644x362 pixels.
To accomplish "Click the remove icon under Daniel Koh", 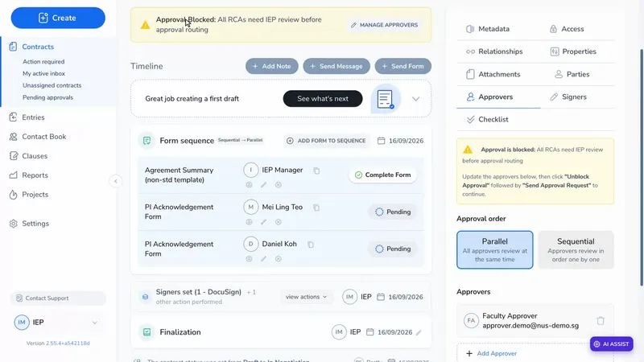I will [x=279, y=259].
